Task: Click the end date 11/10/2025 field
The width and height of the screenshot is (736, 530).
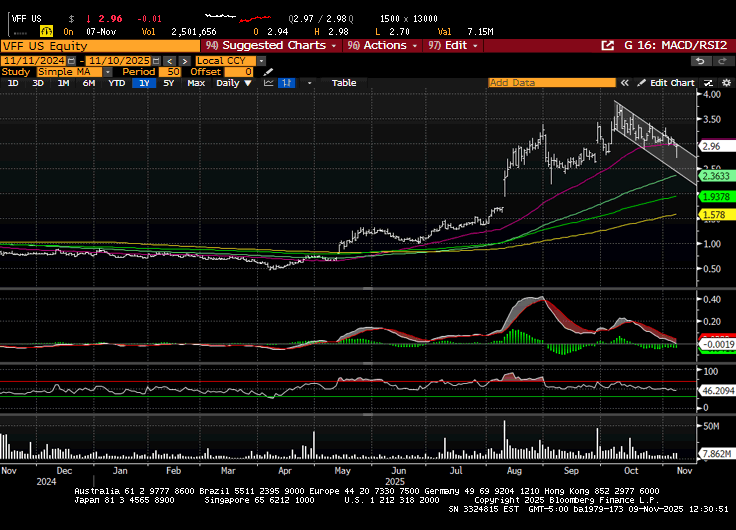Action: (119, 61)
